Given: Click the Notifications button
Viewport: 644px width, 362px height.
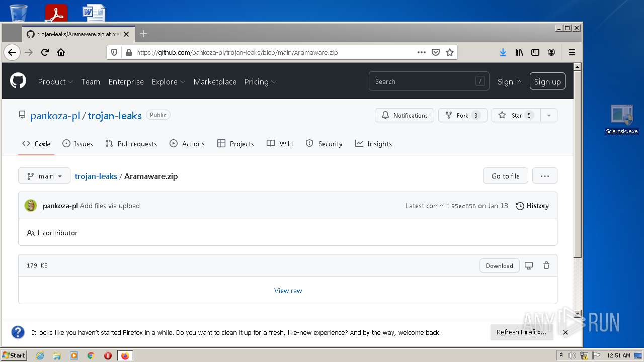Looking at the screenshot, I should coord(405,115).
